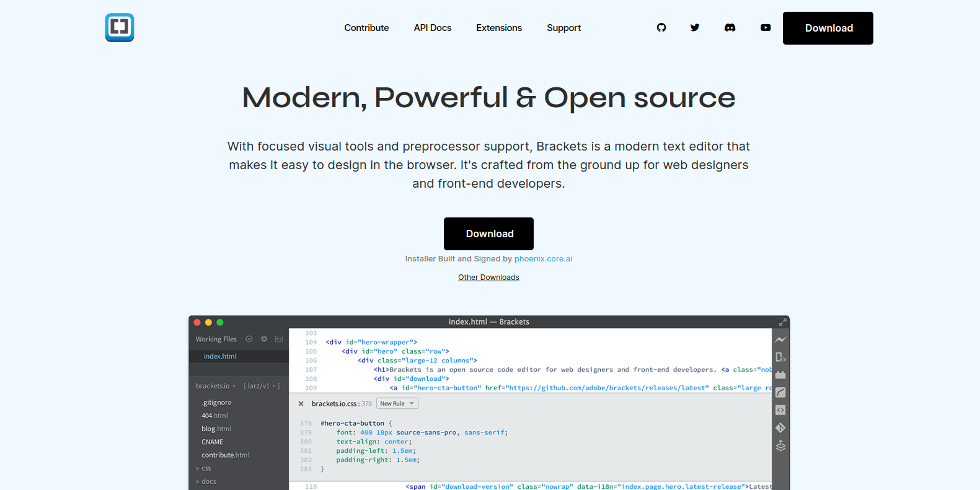980x490 pixels.
Task: Click the device preview icon with eye
Action: tap(780, 357)
